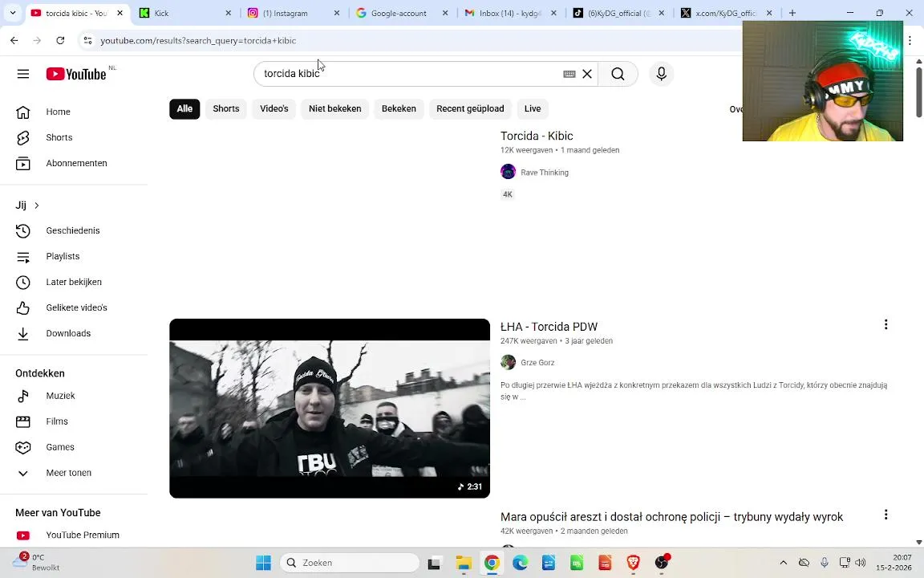Image resolution: width=924 pixels, height=578 pixels.
Task: Start voice search with microphone
Action: (x=661, y=74)
